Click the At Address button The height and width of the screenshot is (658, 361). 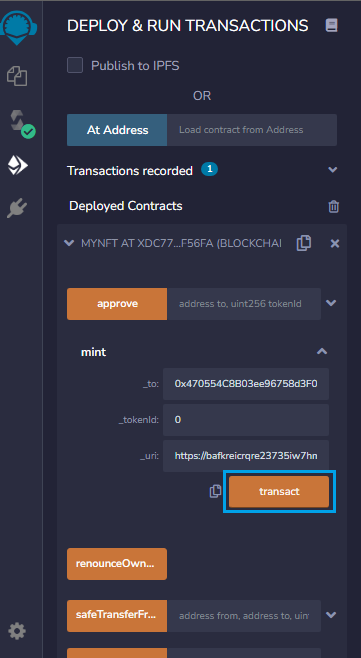[x=117, y=130]
